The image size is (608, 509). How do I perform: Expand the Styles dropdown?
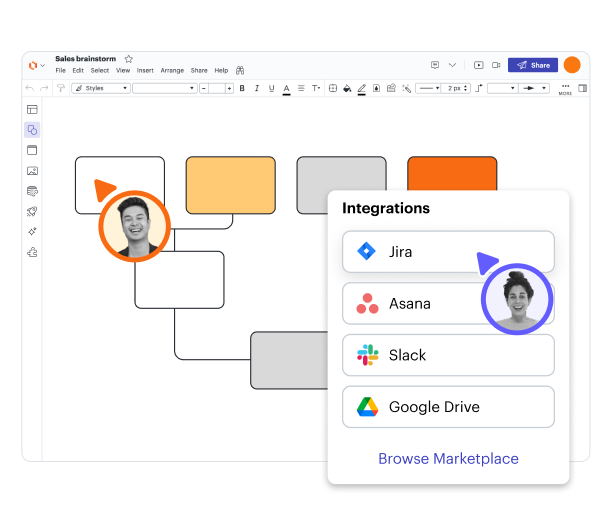point(101,88)
